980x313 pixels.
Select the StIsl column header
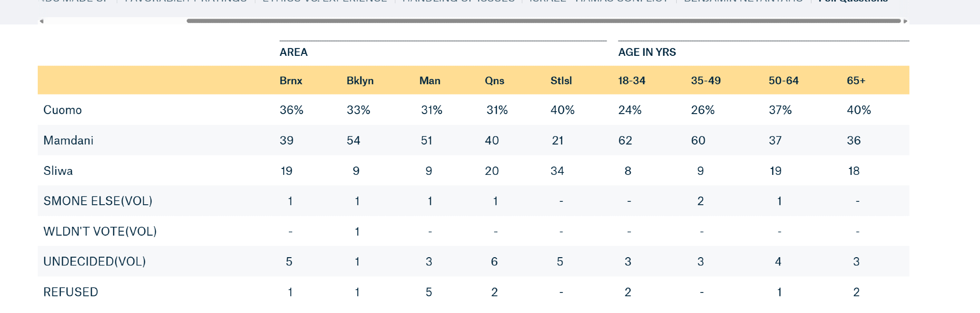pyautogui.click(x=561, y=81)
